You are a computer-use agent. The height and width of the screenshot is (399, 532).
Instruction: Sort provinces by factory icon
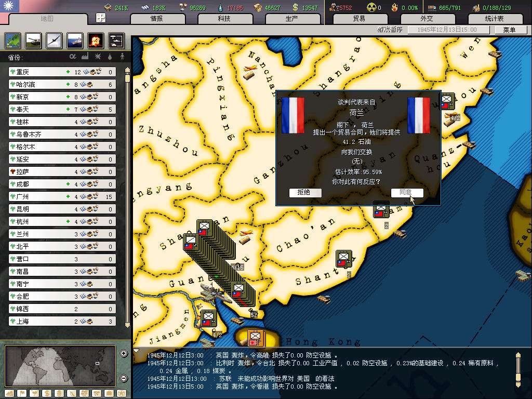click(85, 56)
